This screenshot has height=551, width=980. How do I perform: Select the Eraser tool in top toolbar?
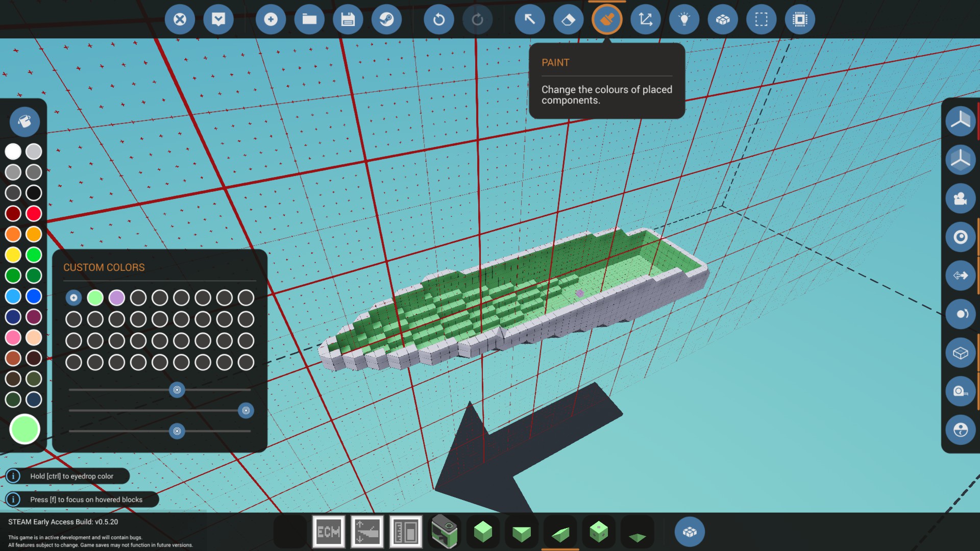[568, 20]
